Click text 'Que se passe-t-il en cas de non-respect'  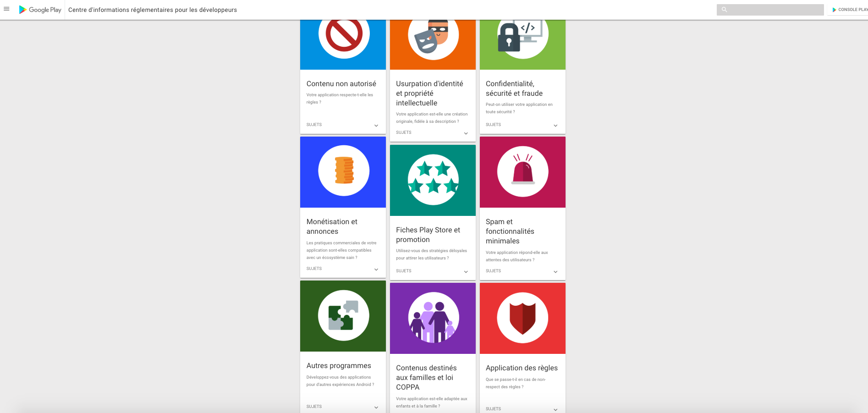coord(516,383)
